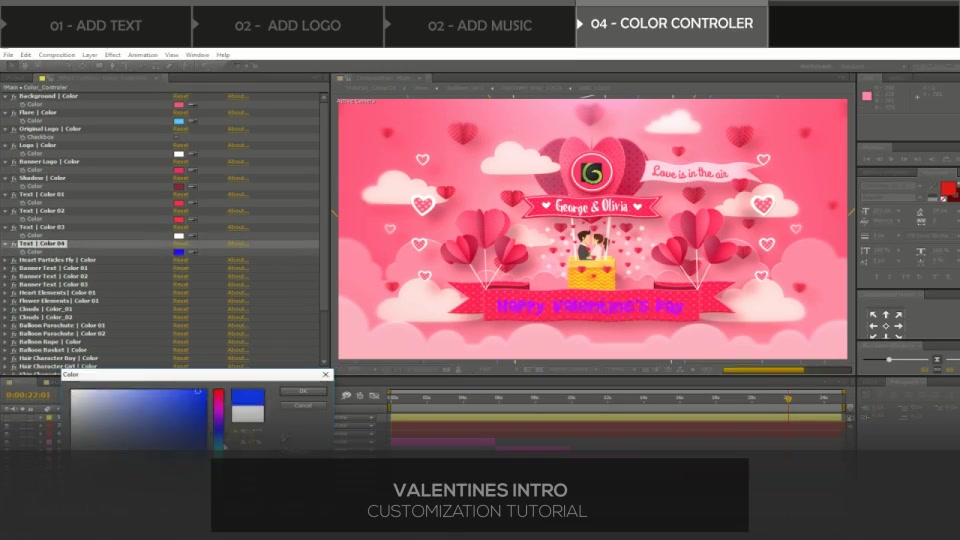The height and width of the screenshot is (540, 960).
Task: Click the upward arrow icon
Action: (885, 315)
